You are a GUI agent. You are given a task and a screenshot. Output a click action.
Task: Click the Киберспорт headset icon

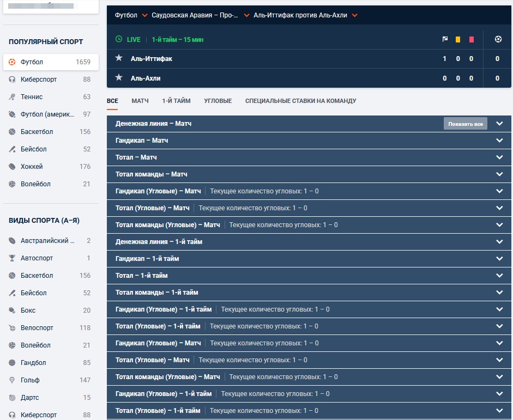(12, 80)
